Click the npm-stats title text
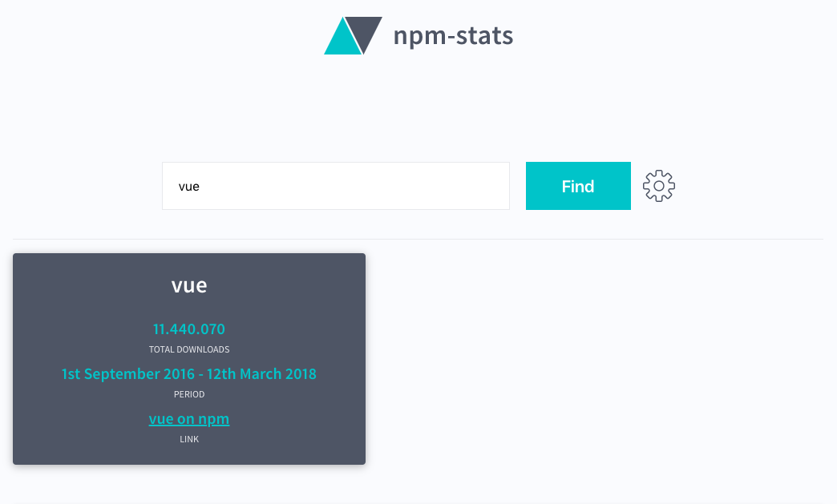 tap(453, 35)
